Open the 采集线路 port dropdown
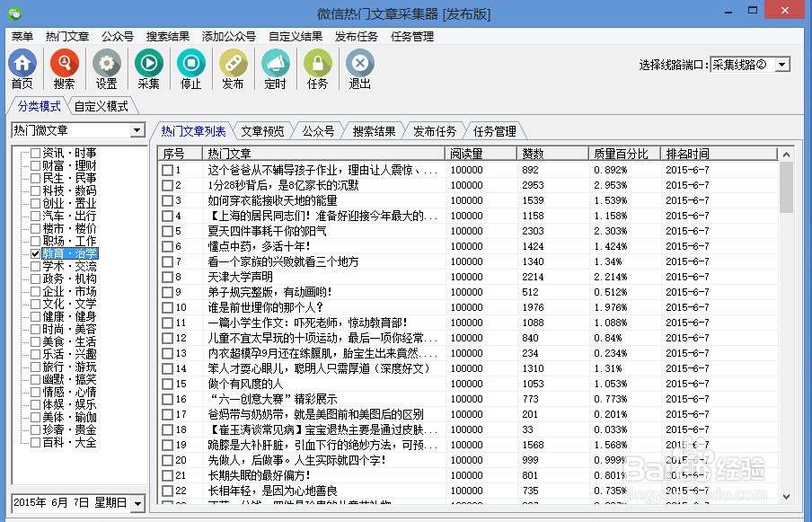 tap(782, 65)
